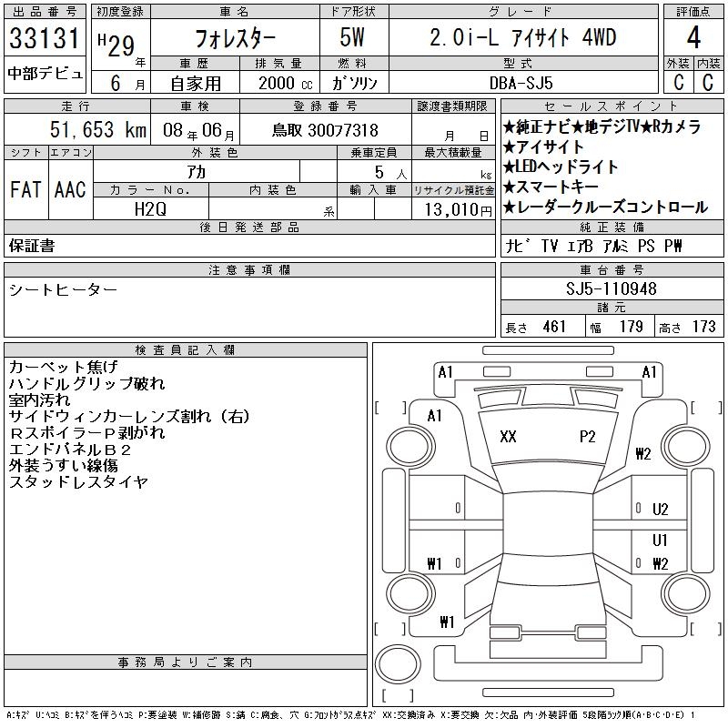Click the damage code legend line

(350, 715)
